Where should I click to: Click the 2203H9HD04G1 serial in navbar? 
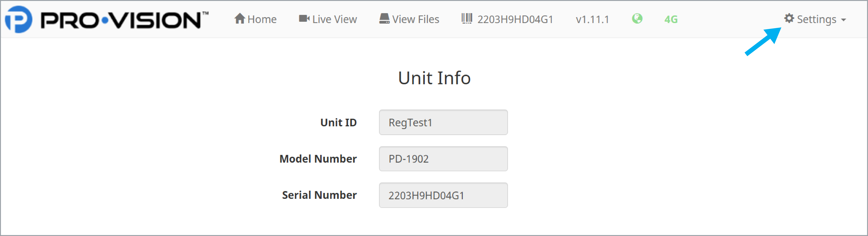pyautogui.click(x=515, y=19)
